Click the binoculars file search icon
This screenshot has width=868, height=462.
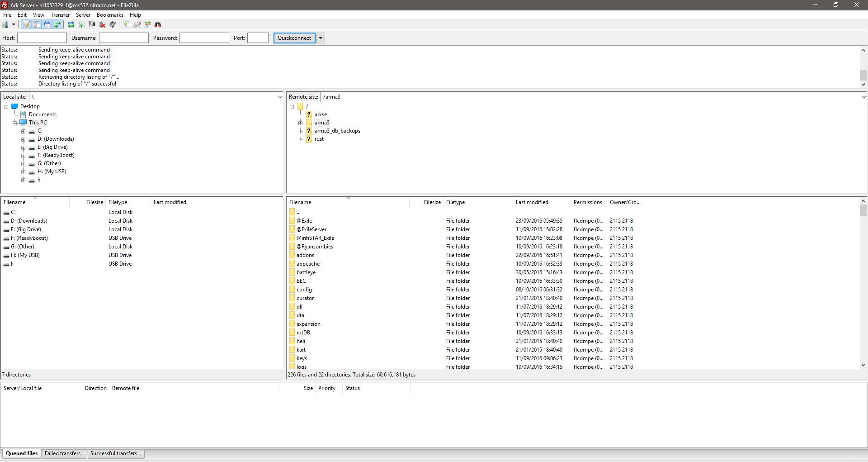point(158,24)
